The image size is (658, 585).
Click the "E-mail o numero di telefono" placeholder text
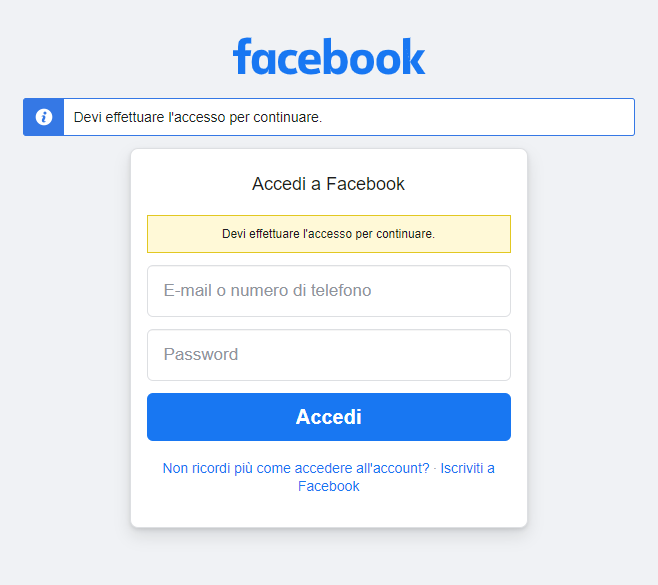click(x=267, y=291)
